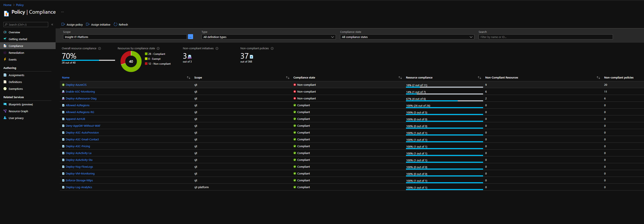The image size is (644, 224).
Task: Sort table by Scope column arrows
Action: pos(287,78)
